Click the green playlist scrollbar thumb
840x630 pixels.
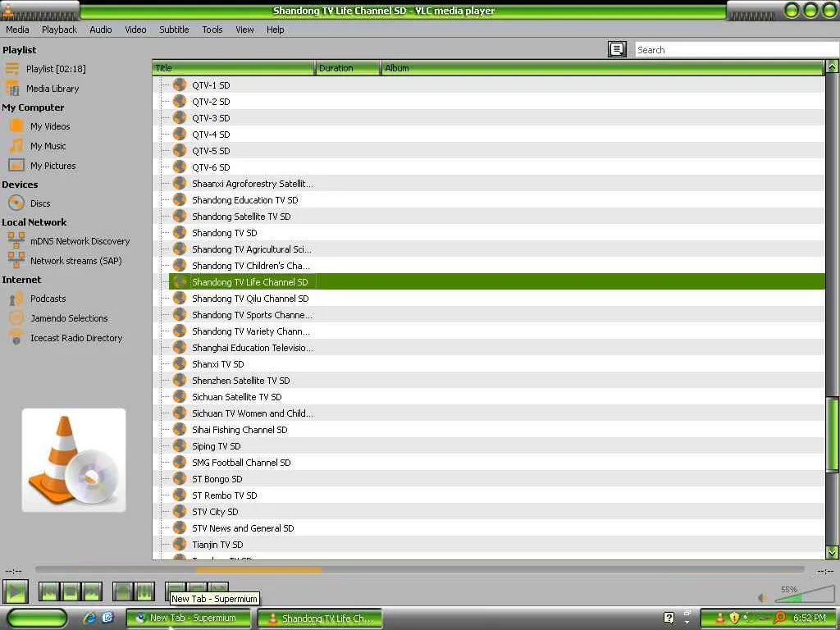point(832,435)
